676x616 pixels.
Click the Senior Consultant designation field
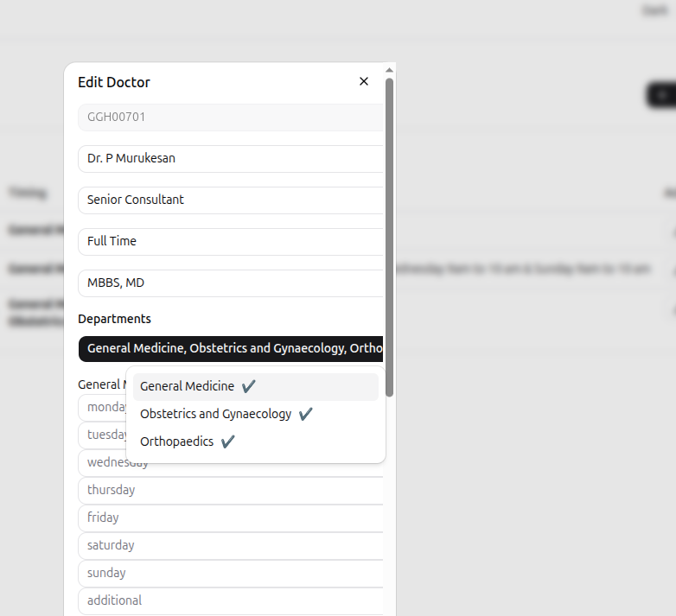click(231, 200)
